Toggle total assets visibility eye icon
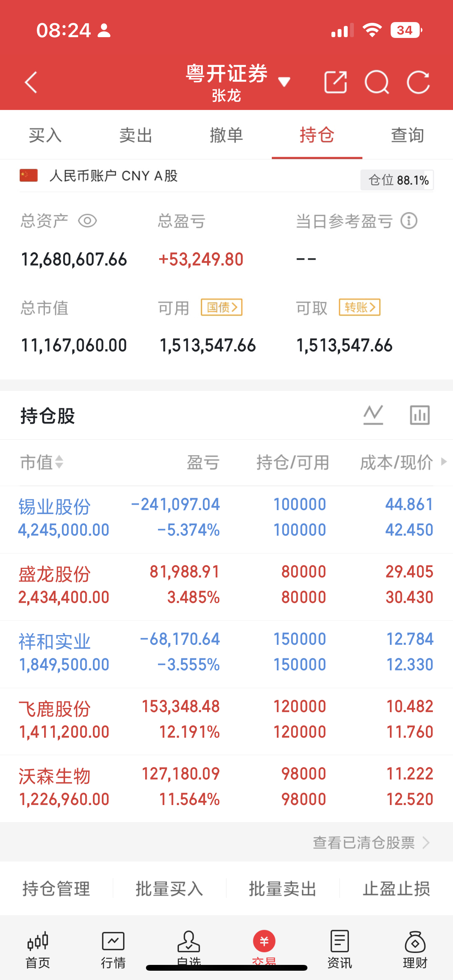Image resolution: width=453 pixels, height=980 pixels. click(x=88, y=221)
